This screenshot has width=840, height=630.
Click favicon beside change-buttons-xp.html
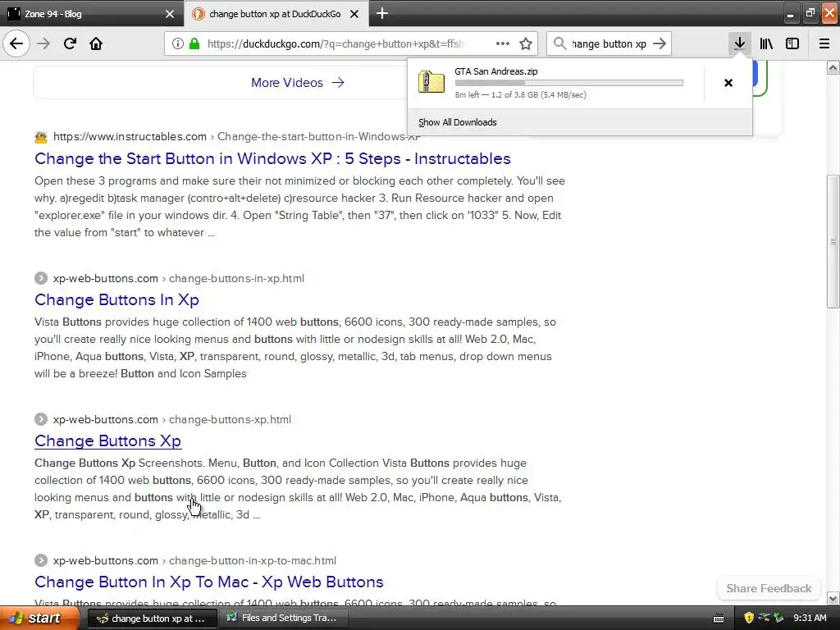click(41, 419)
